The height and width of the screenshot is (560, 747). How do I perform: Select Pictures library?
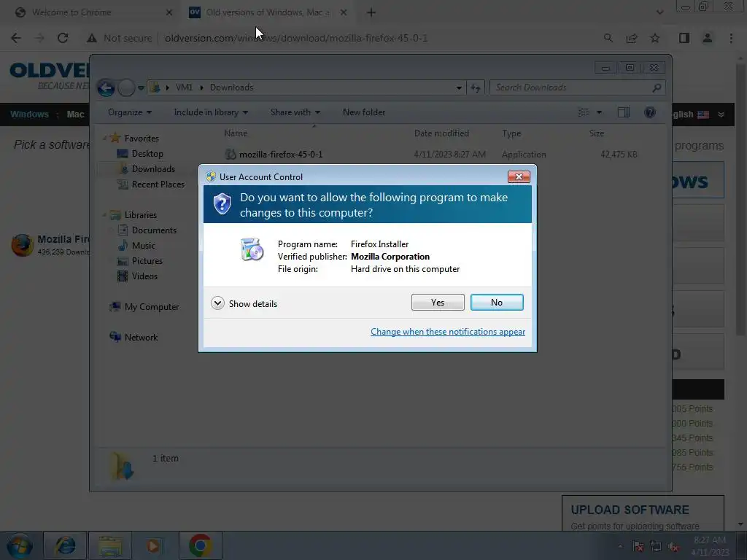147,261
